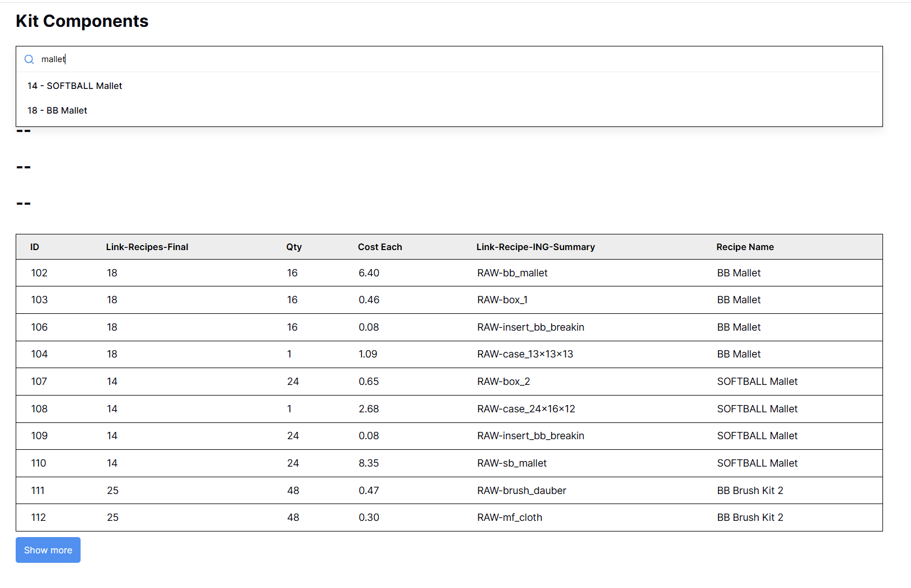Screen dimensions: 911x588
Task: Sort by the ID column header
Action: (35, 247)
